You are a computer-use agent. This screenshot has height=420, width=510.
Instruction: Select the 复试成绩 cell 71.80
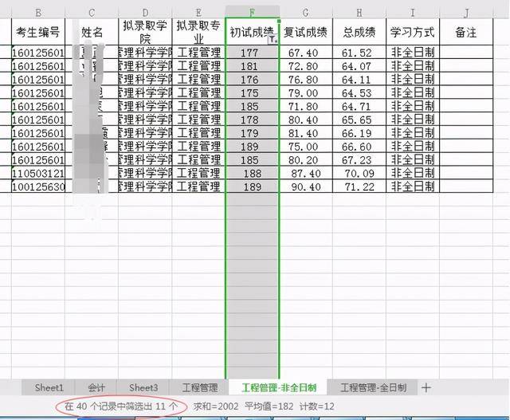coord(306,106)
